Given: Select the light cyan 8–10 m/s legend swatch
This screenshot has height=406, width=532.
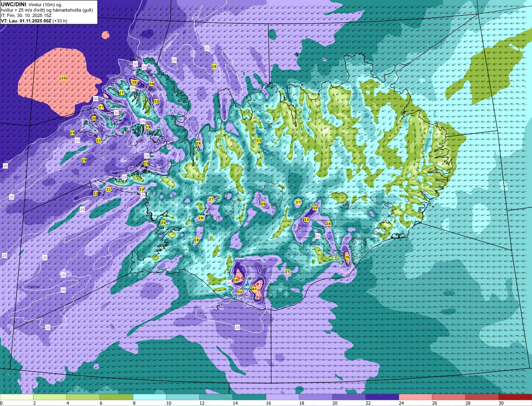Looking at the screenshot, I should tap(150, 397).
